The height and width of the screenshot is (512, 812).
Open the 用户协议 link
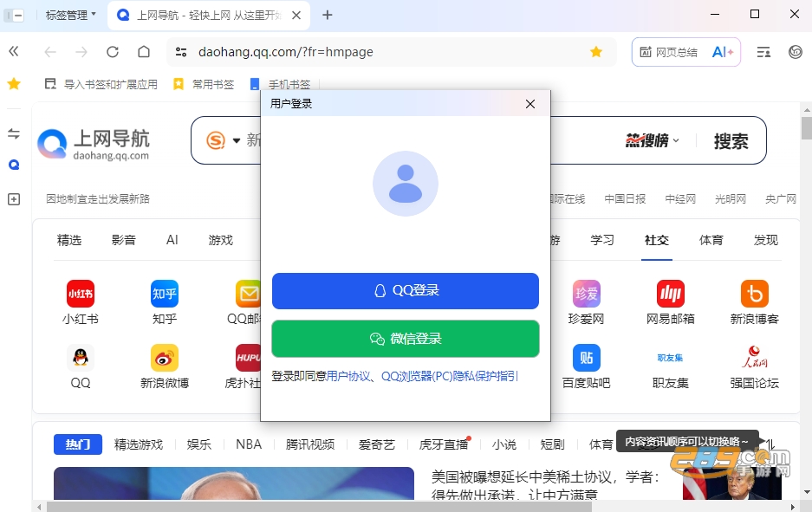coord(348,376)
